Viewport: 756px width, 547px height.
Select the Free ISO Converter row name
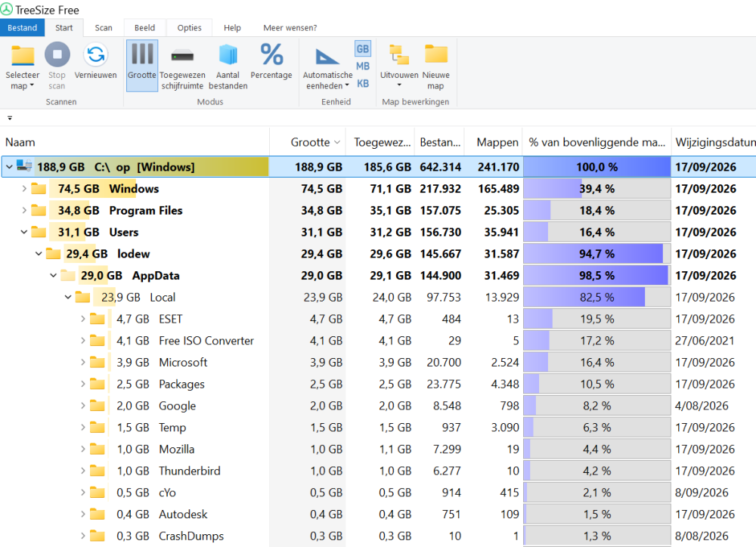click(x=206, y=340)
